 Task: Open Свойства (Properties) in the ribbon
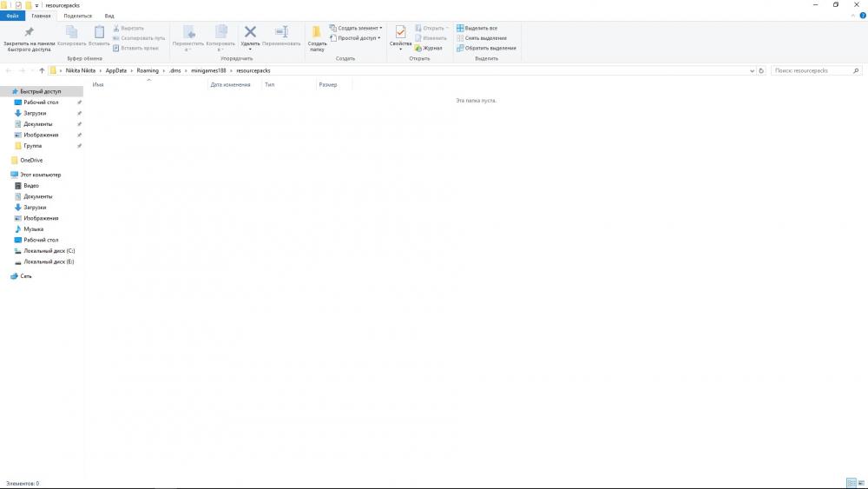(400, 37)
